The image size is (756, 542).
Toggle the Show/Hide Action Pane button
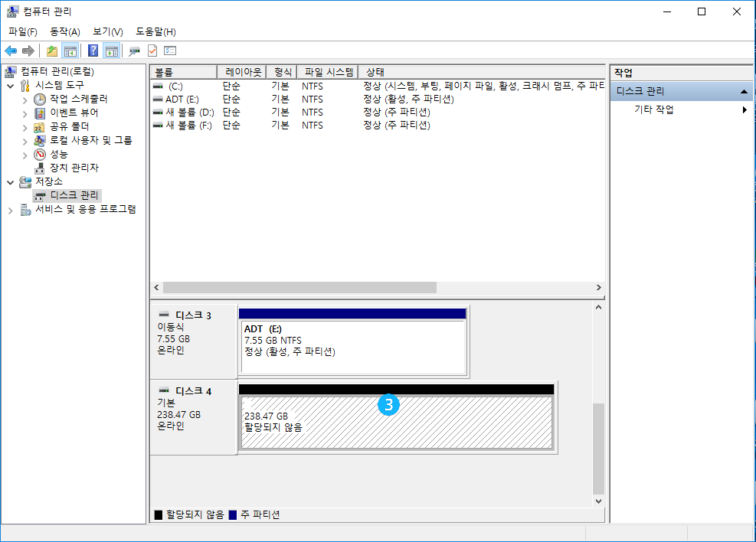pos(112,51)
